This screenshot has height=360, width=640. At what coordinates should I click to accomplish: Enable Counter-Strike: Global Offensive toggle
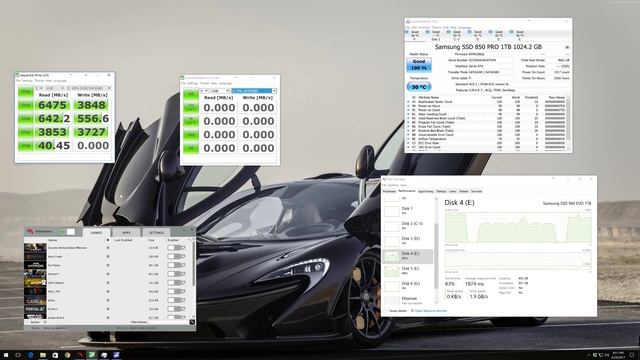[176, 248]
